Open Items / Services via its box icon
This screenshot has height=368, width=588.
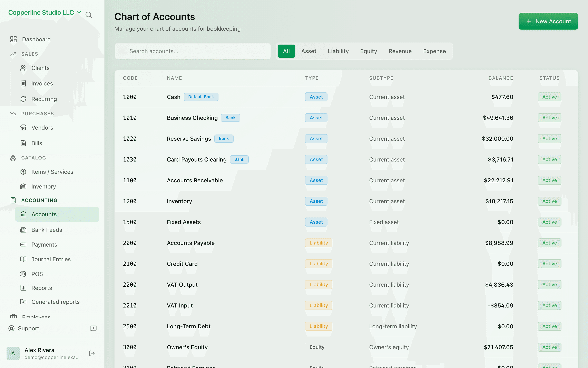coord(23,172)
